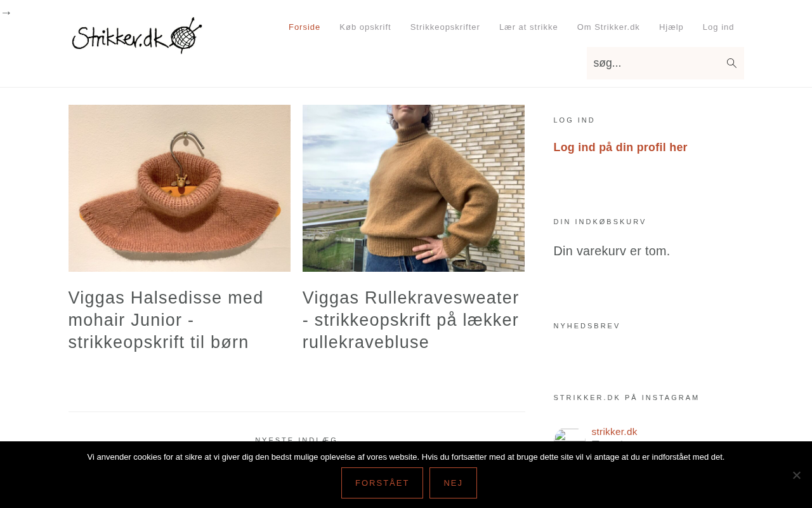Open the Køb opskrift menu
Screen dimensions: 812x508
tap(365, 27)
